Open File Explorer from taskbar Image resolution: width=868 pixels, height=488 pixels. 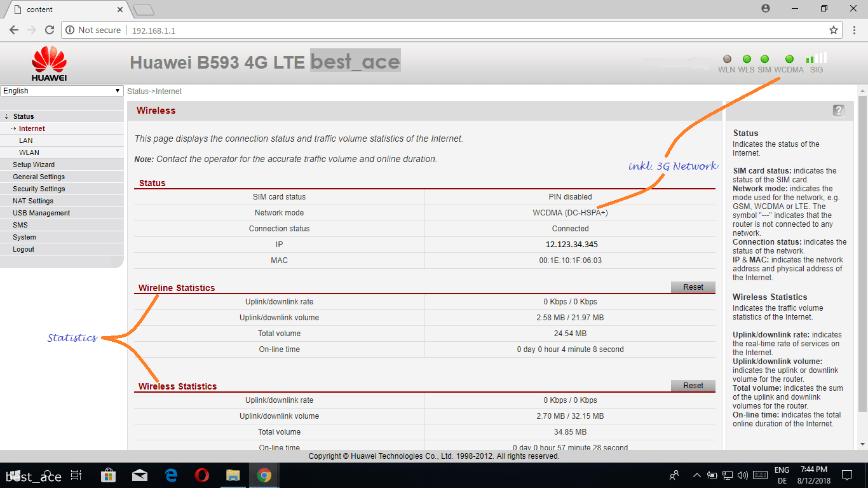233,475
